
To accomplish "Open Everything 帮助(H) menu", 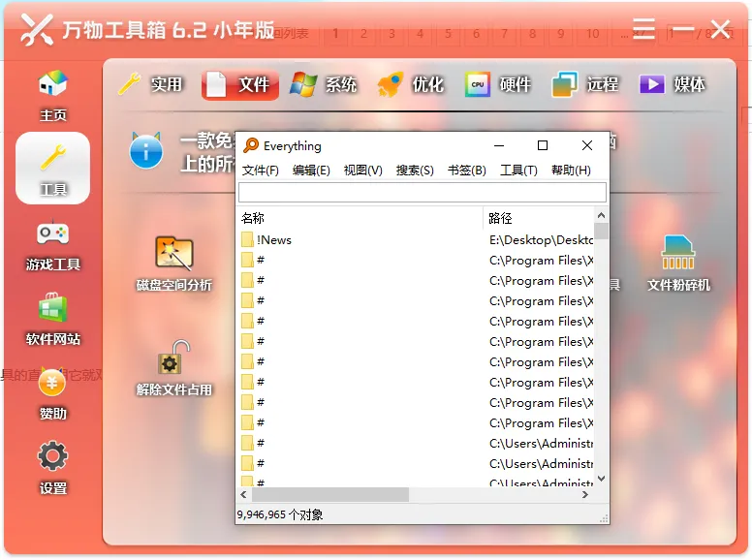I will [x=571, y=171].
